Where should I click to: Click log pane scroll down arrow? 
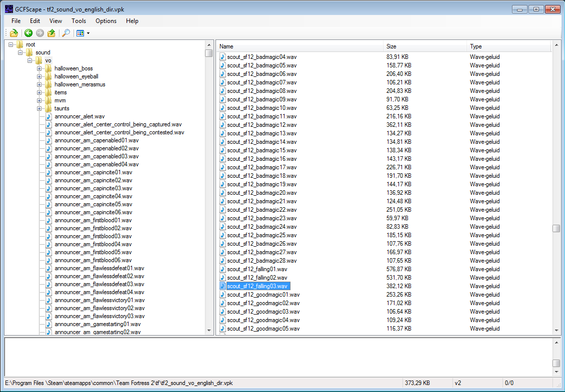(556, 372)
